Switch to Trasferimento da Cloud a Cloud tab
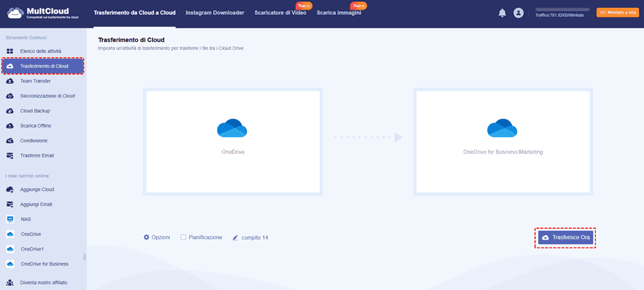The image size is (644, 290). (x=135, y=13)
